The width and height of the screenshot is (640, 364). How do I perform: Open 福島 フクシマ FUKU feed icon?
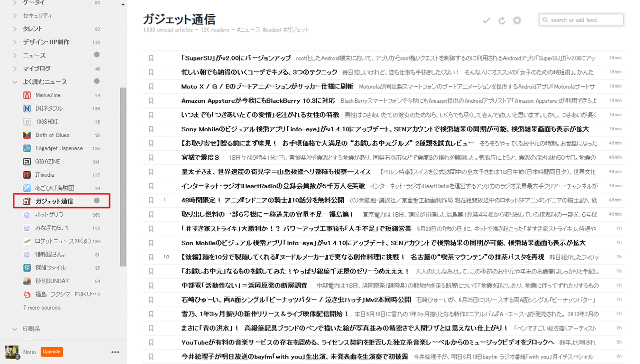pos(27,294)
